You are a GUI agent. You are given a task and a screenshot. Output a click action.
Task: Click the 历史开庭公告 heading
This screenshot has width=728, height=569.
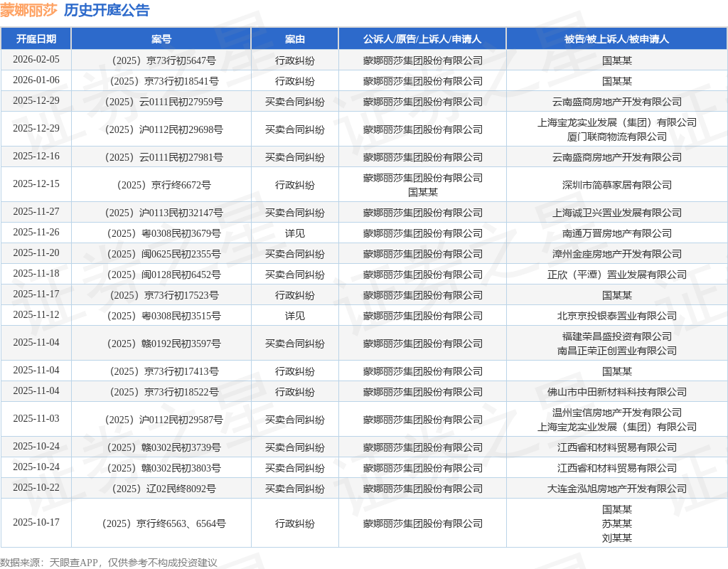tap(107, 10)
